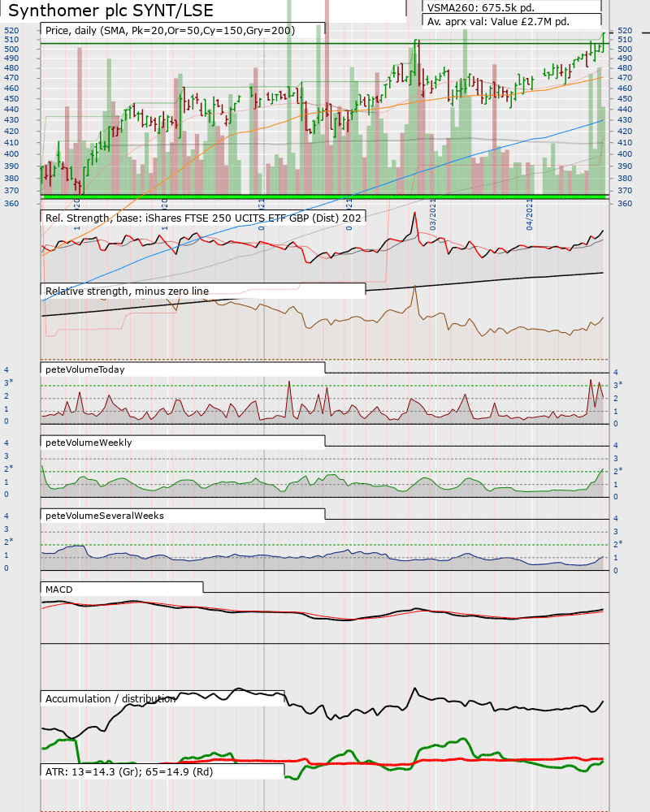The height and width of the screenshot is (812, 650).
Task: Click the 04/2021 date marker
Action: tap(530, 215)
